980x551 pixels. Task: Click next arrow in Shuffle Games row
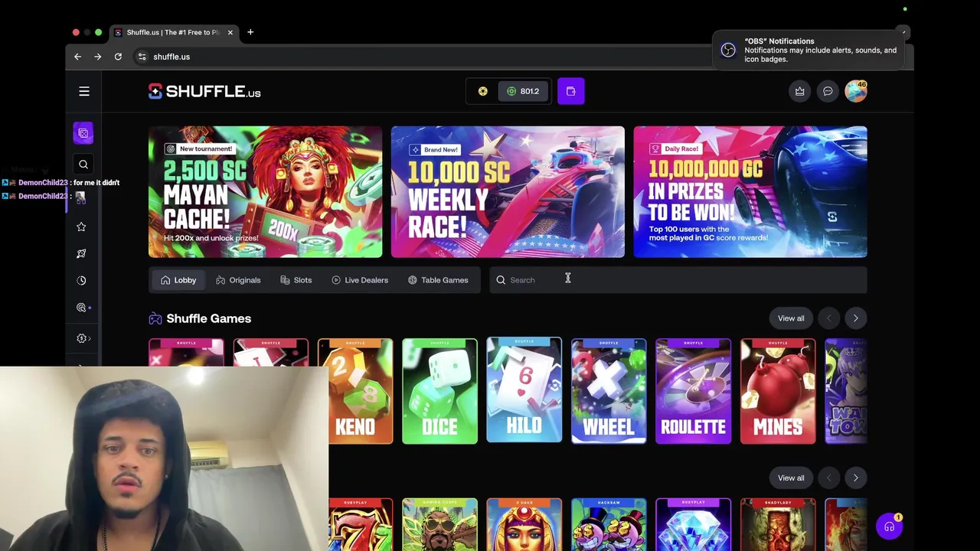coord(855,318)
